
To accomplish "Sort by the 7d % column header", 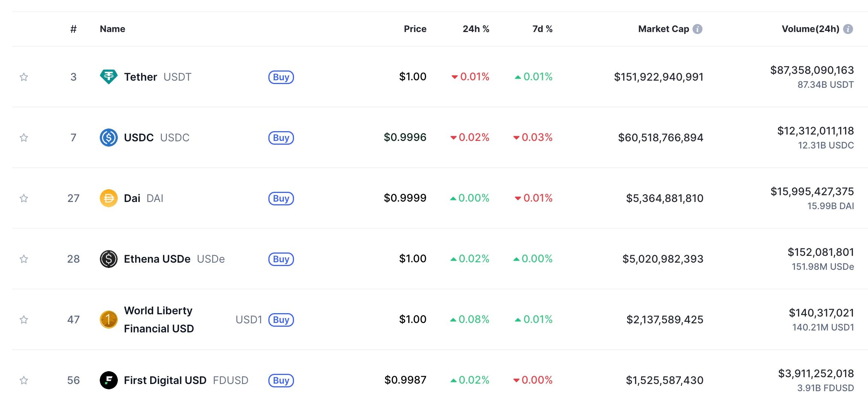I will coord(542,29).
